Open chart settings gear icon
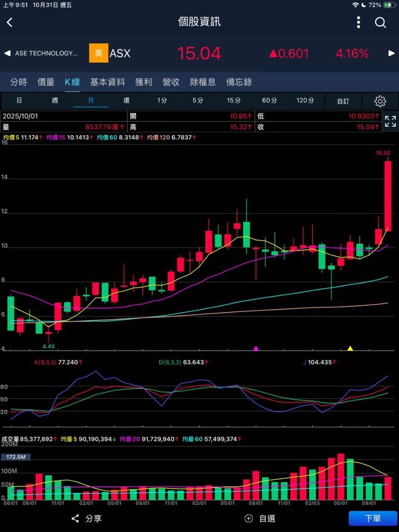Image resolution: width=399 pixels, height=532 pixels. (380, 101)
